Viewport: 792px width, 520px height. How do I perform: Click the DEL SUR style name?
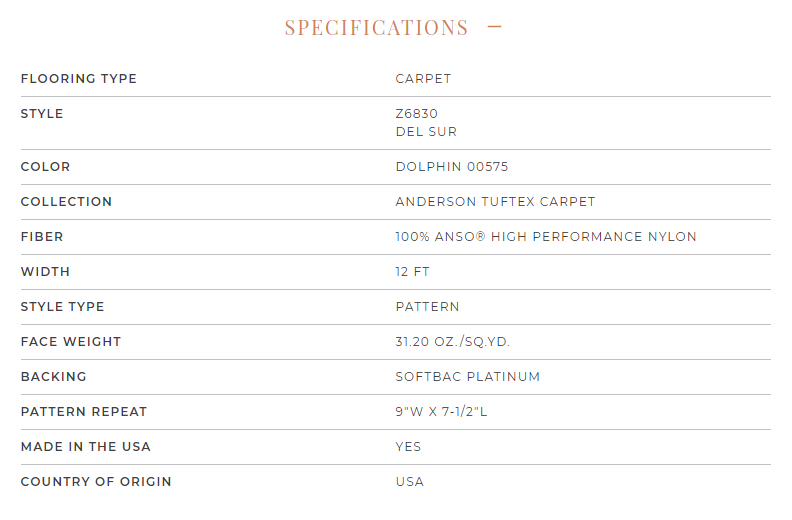pos(426,132)
